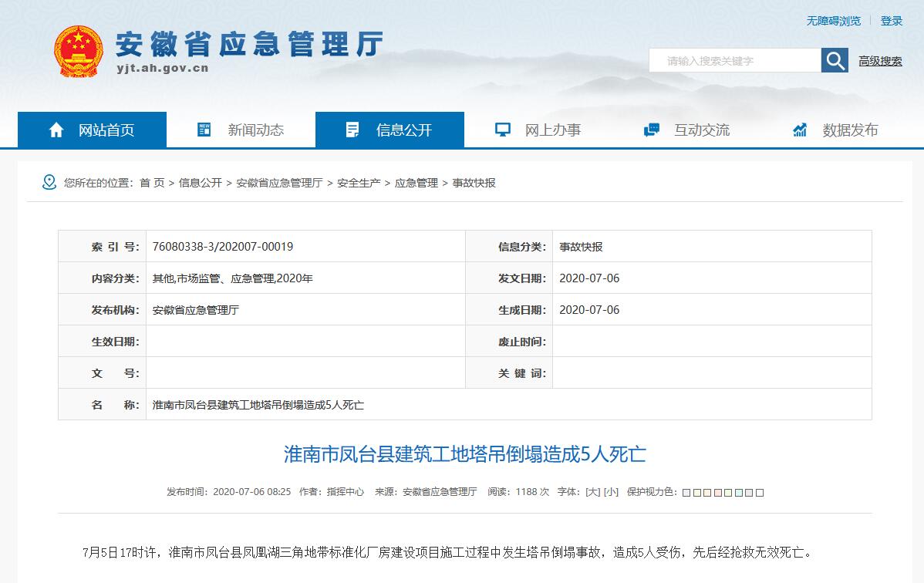Click the home icon in navigation bar

(56, 130)
